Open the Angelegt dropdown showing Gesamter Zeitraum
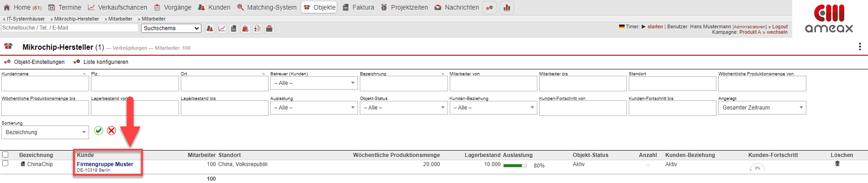The image size is (868, 183). tap(762, 108)
